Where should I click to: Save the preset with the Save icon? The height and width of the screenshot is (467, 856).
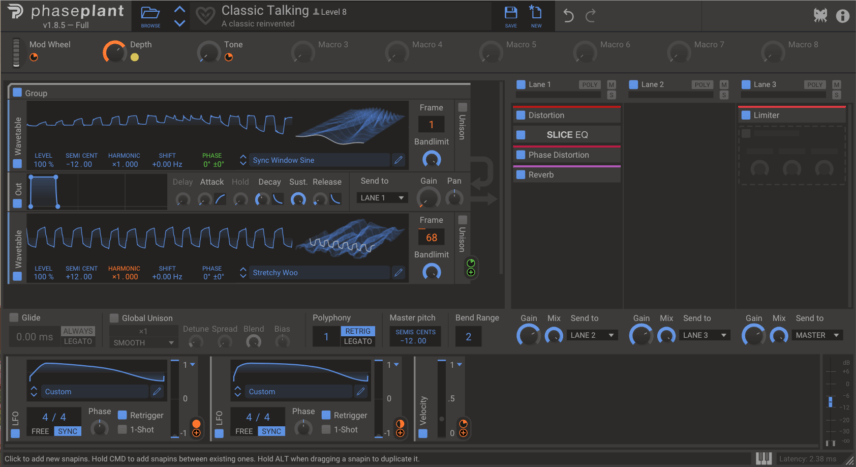[510, 13]
